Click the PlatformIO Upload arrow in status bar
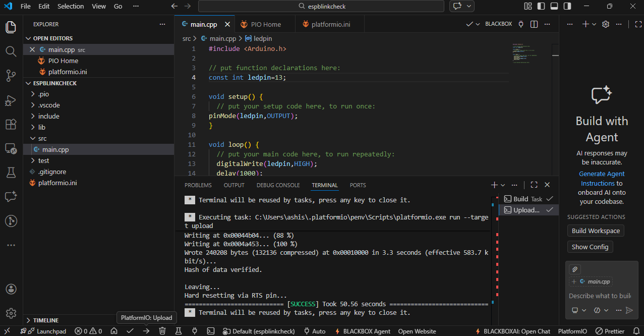 [x=146, y=331]
